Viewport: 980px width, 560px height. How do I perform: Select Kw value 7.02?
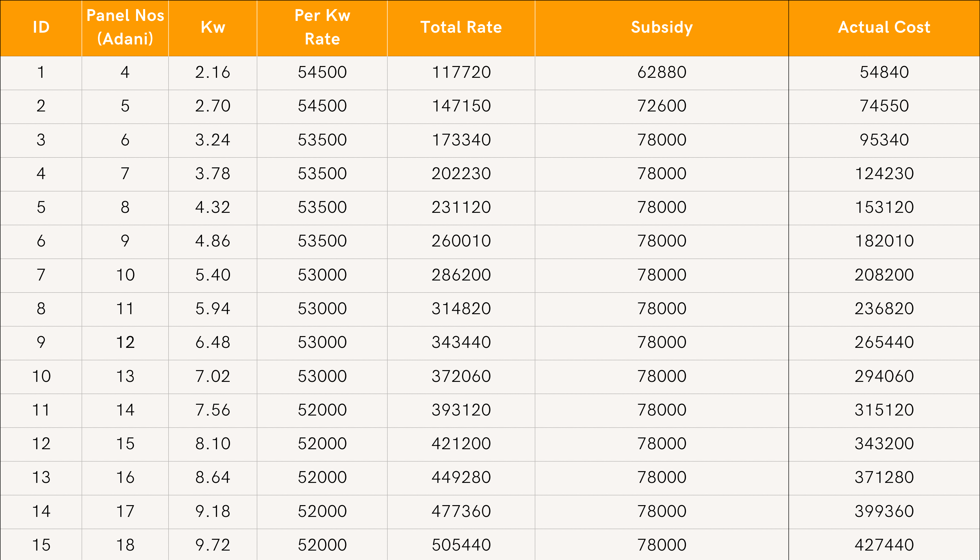[x=213, y=376]
